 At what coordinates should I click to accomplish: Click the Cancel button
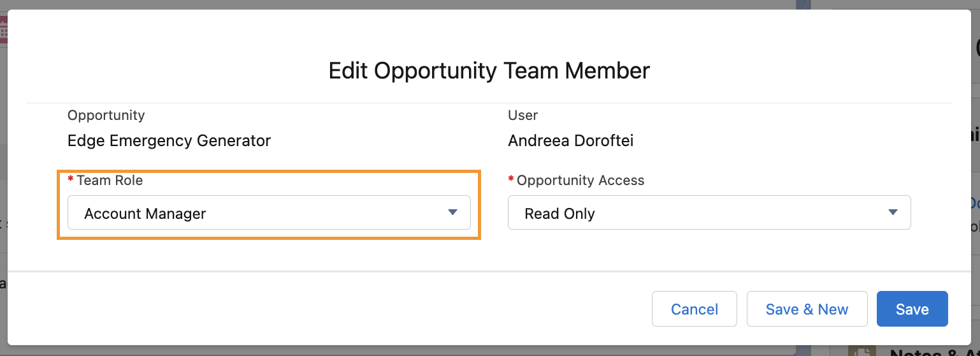coord(694,309)
